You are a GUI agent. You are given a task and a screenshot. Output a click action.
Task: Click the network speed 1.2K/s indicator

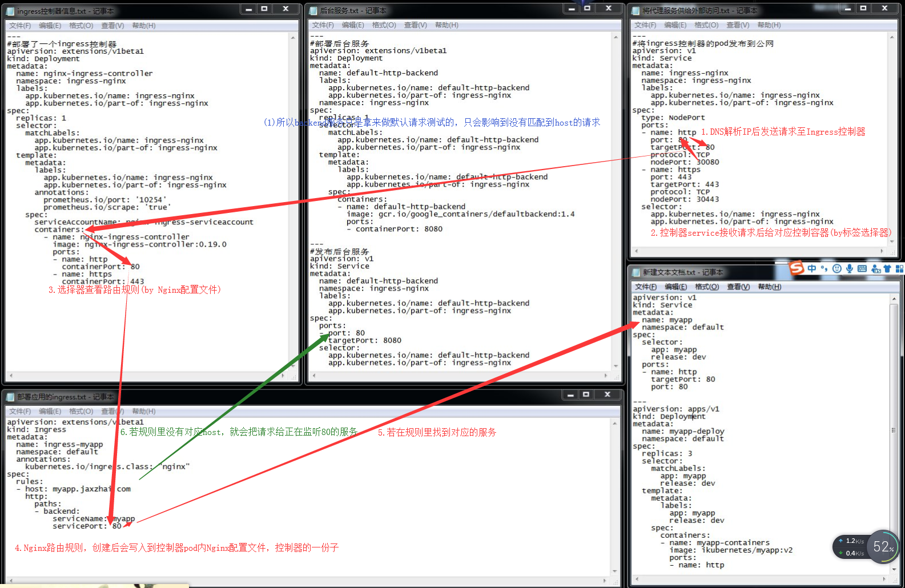(851, 541)
